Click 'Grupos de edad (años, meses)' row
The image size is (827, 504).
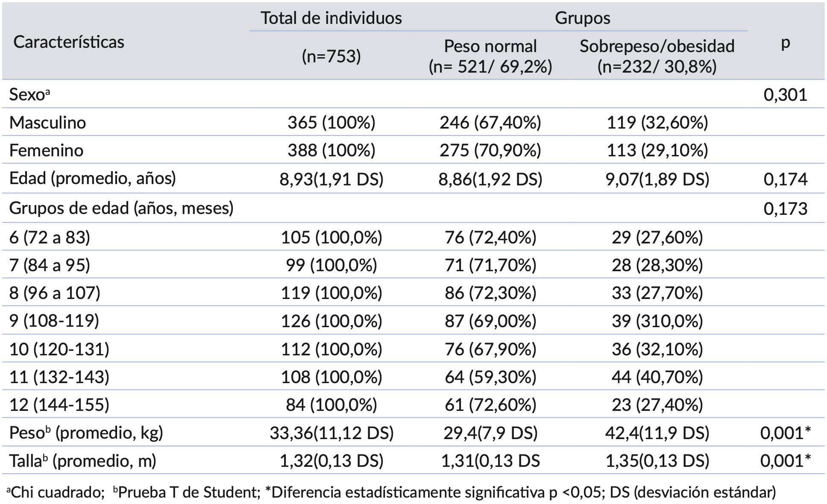pyautogui.click(x=121, y=208)
